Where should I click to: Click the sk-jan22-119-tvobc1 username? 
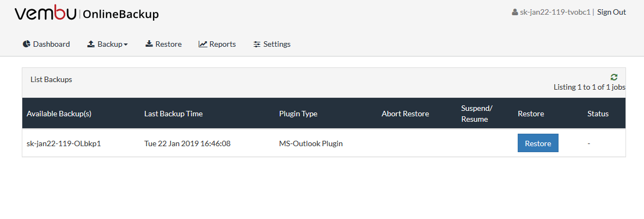click(555, 12)
